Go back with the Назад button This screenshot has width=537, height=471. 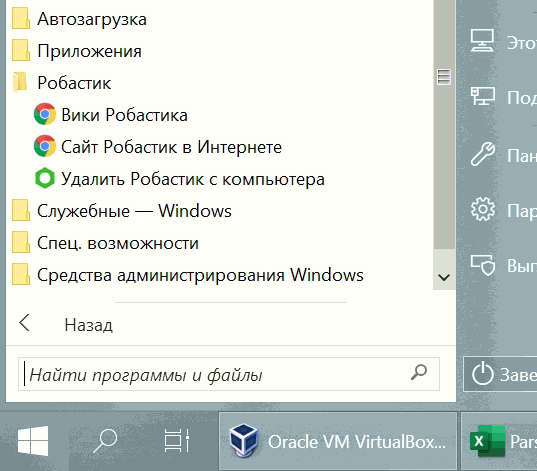coord(66,324)
